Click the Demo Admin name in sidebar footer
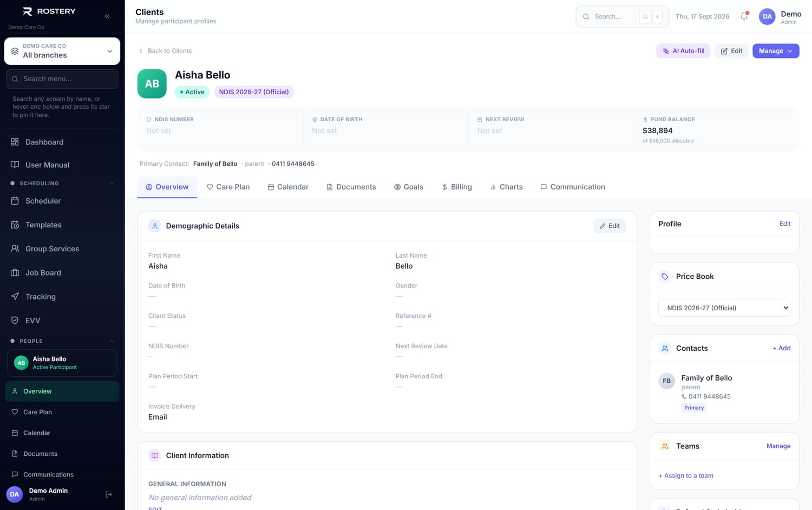 pos(48,491)
